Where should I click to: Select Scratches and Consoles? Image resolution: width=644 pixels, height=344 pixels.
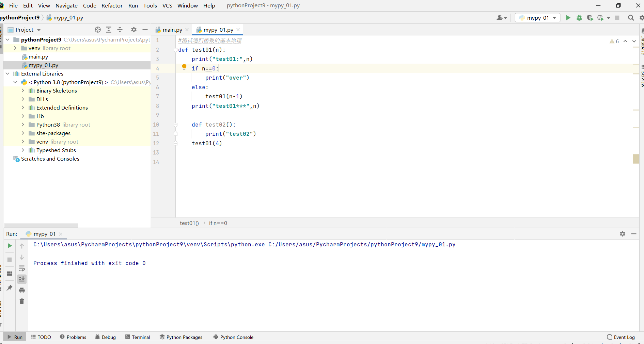click(x=50, y=159)
